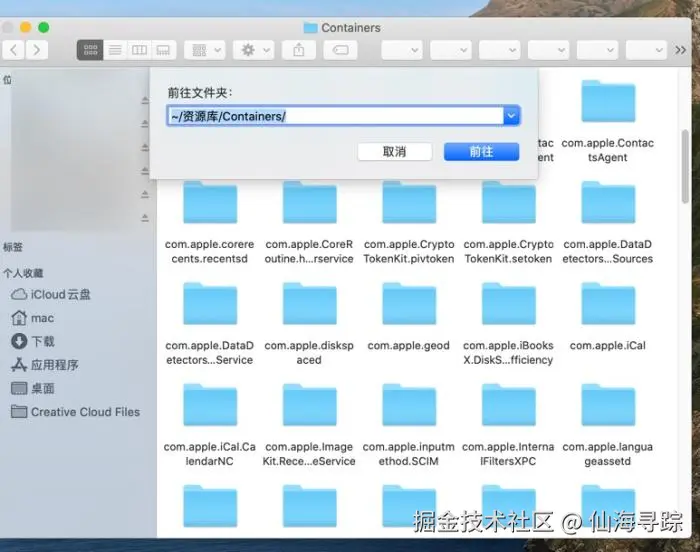700x552 pixels.
Task: Open the group-by arrangement dropdown
Action: (x=205, y=50)
